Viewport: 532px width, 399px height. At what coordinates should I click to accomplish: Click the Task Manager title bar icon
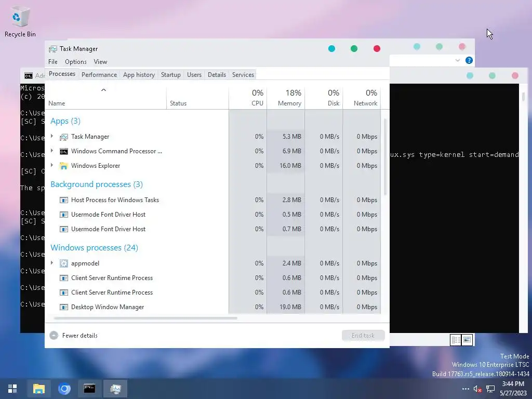[x=52, y=49]
